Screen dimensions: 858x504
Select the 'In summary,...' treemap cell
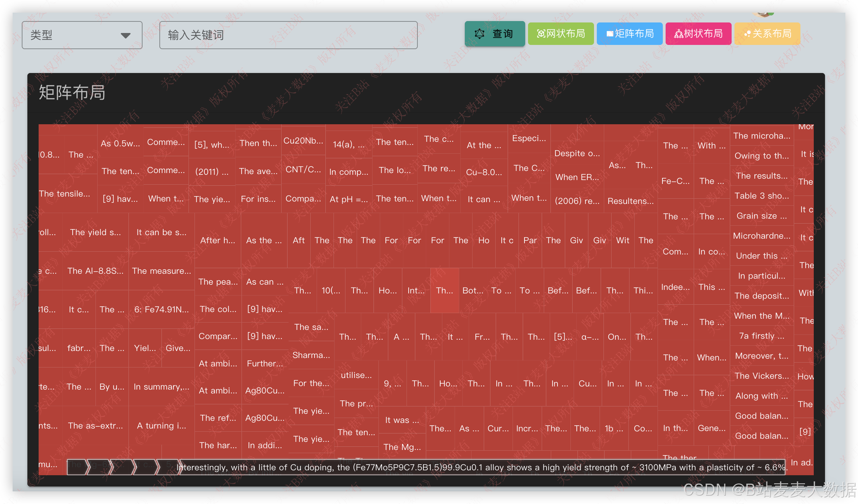point(161,387)
